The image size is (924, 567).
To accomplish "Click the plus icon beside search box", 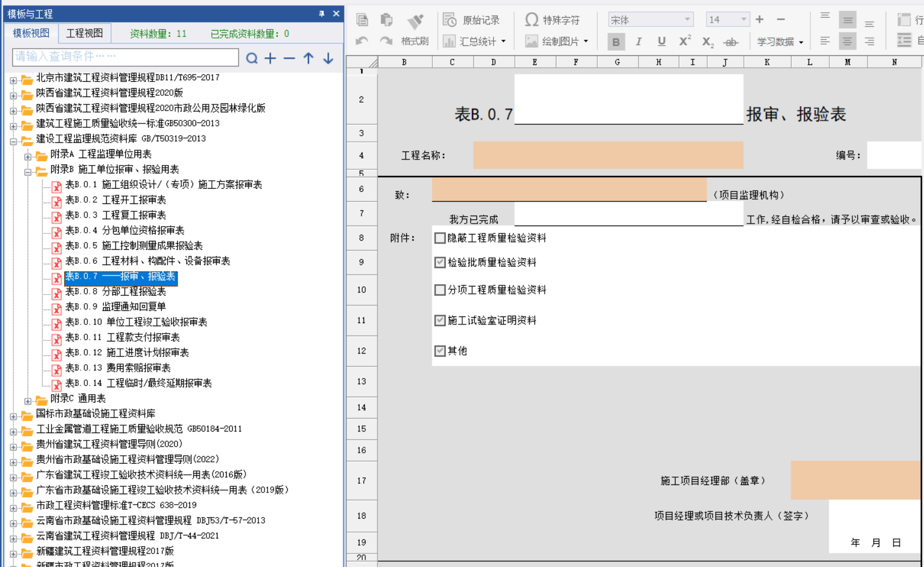I will [x=271, y=58].
